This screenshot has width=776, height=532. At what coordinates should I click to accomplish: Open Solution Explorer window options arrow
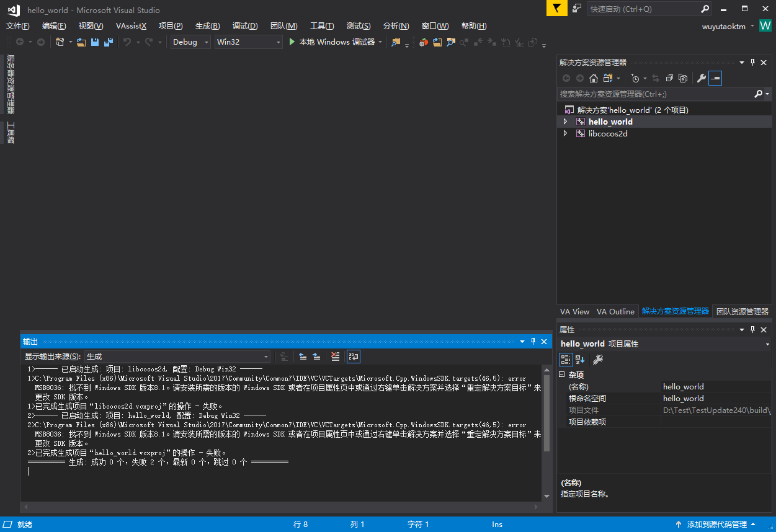coord(741,62)
